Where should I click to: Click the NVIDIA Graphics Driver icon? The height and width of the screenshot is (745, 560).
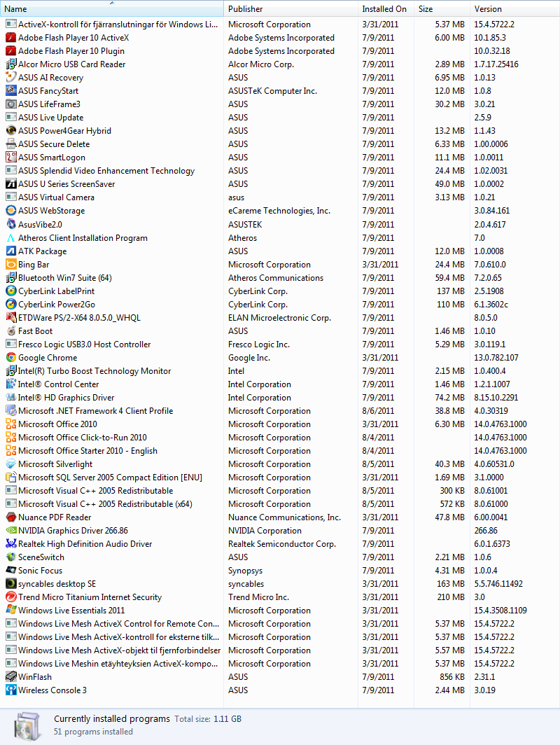(11, 531)
